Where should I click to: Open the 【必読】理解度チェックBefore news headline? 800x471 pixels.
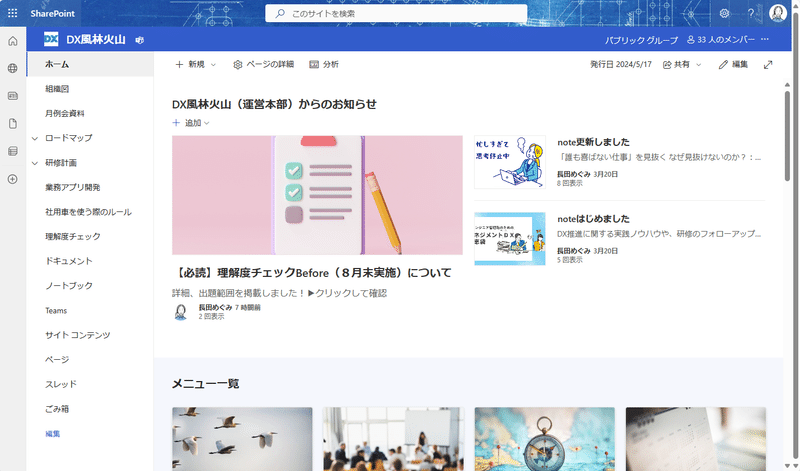click(312, 272)
